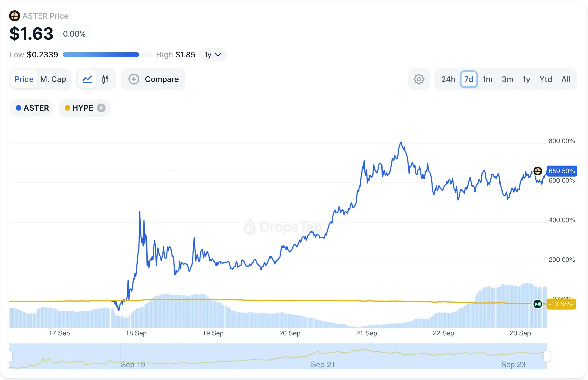Click the plus icon next to Compare

pos(134,79)
